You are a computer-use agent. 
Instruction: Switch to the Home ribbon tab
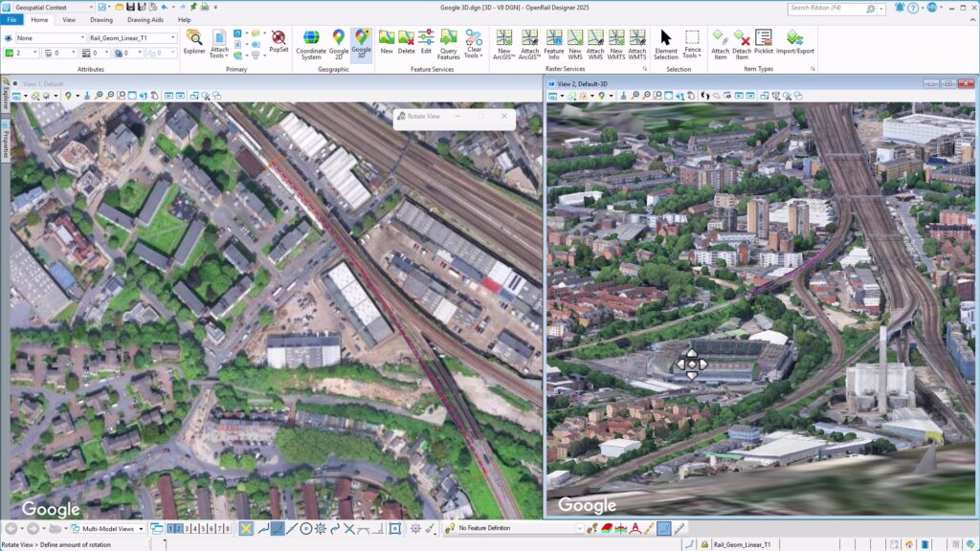point(39,20)
